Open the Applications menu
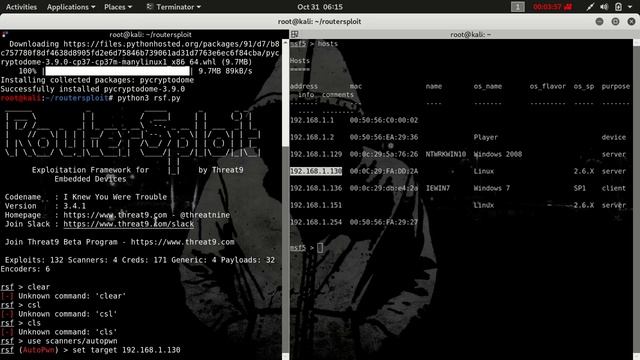Viewport: 640px width, 360px height. [x=71, y=7]
